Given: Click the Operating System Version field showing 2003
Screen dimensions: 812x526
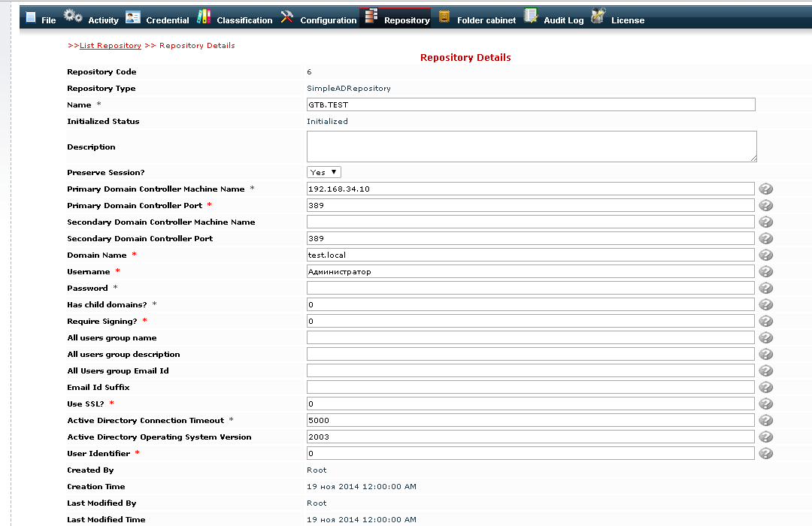Looking at the screenshot, I should pos(531,437).
